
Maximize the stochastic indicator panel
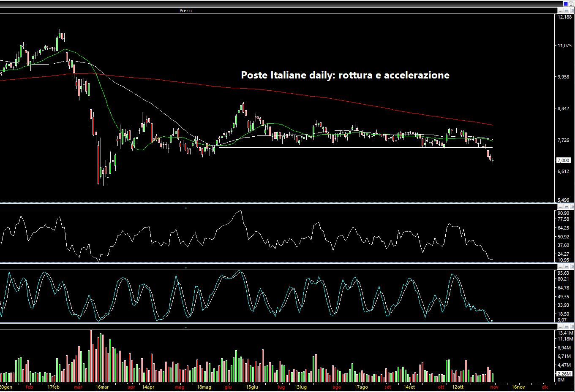tap(566, 267)
